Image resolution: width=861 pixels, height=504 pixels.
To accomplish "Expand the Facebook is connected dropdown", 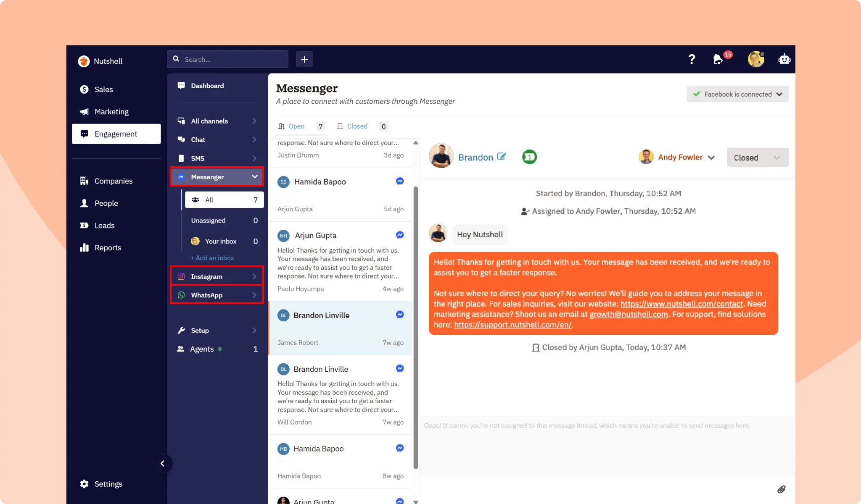I will click(737, 94).
